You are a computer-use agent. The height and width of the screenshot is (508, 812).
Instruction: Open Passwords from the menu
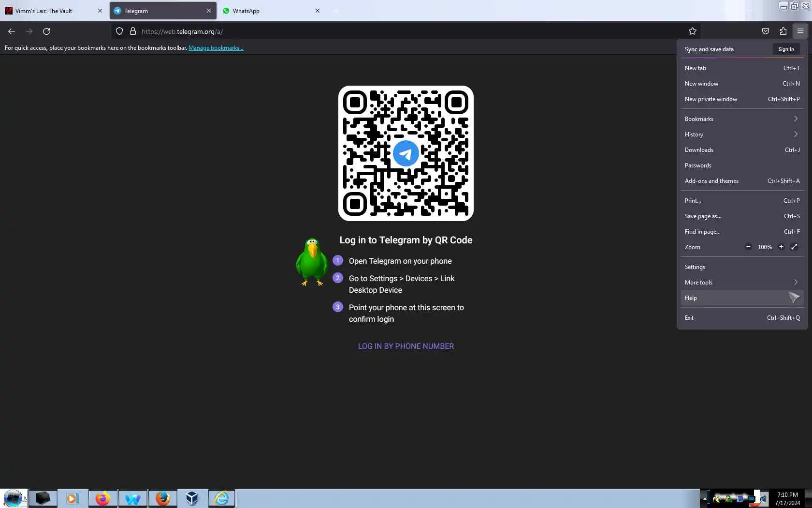pos(742,165)
